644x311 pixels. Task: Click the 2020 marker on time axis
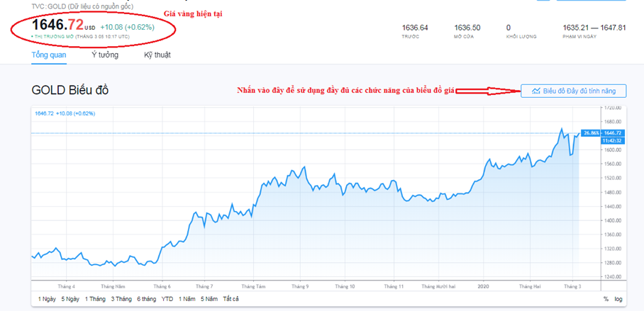(484, 286)
